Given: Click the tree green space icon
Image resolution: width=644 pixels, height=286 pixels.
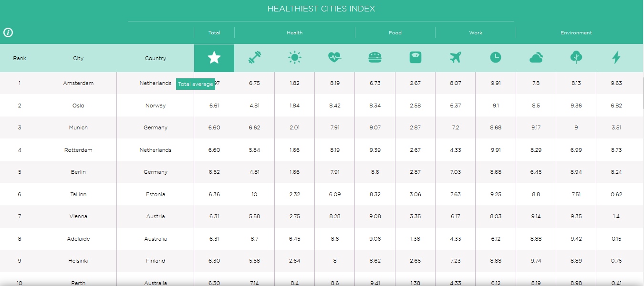Looking at the screenshot, I should coord(576,58).
